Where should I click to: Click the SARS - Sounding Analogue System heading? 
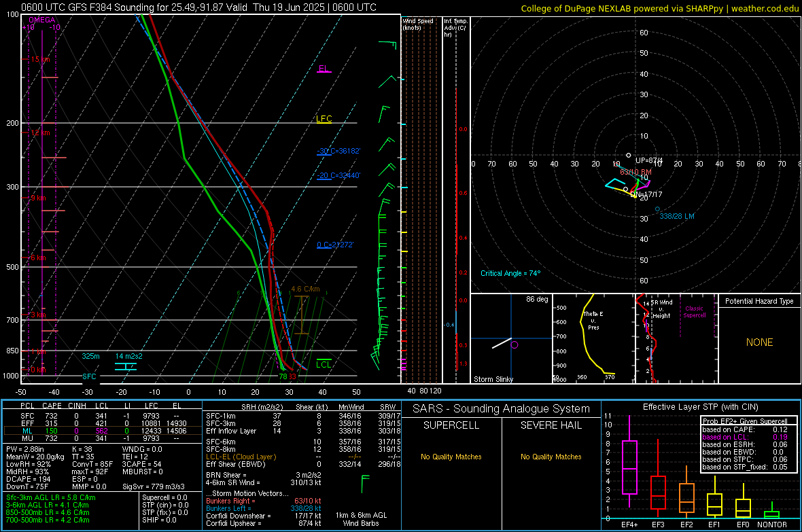[502, 409]
